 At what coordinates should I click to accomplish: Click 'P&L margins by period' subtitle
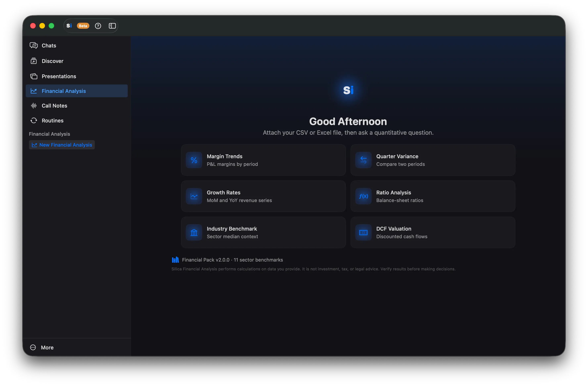point(232,164)
